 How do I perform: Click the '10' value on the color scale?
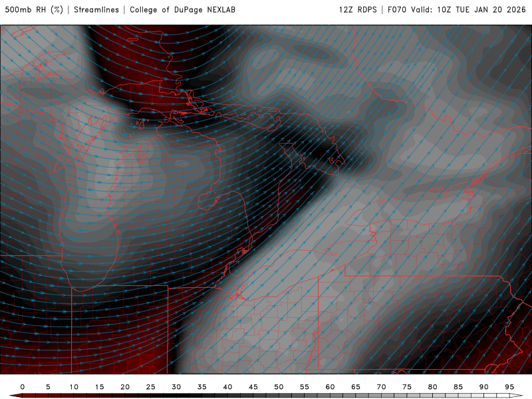point(74,387)
